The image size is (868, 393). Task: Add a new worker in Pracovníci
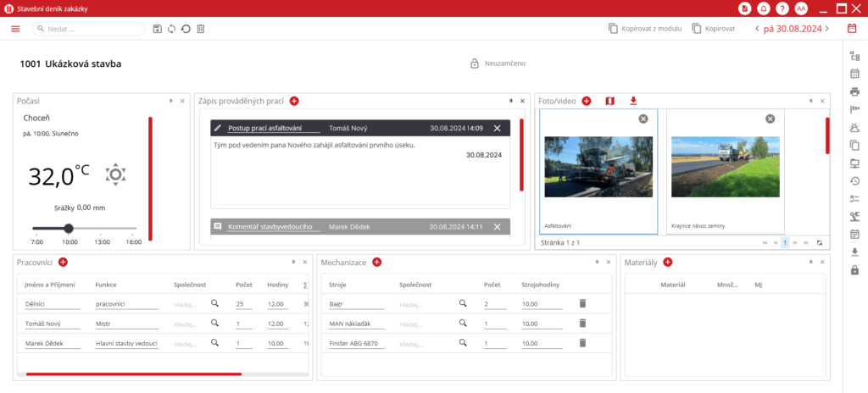[63, 263]
